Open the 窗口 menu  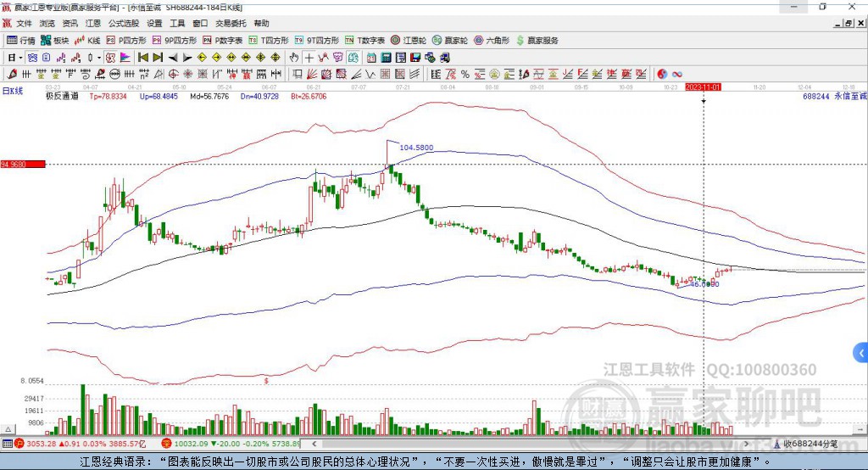click(x=200, y=23)
